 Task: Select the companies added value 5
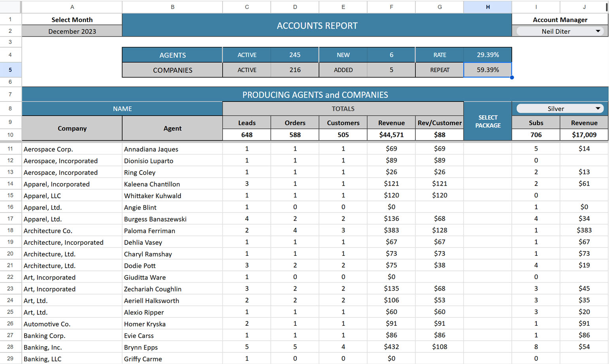point(391,70)
